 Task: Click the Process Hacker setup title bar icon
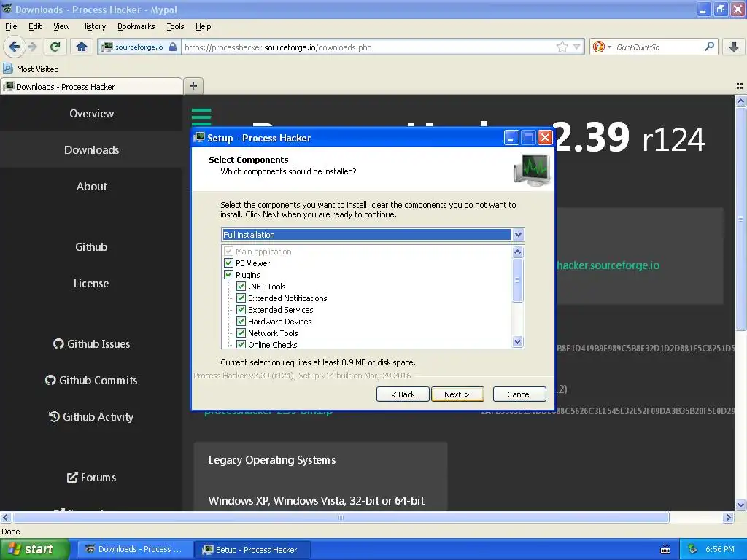[x=199, y=138]
